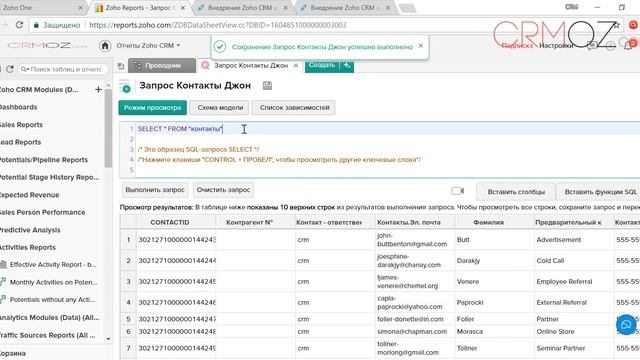Switch to Режим просмотра

pos(153,108)
